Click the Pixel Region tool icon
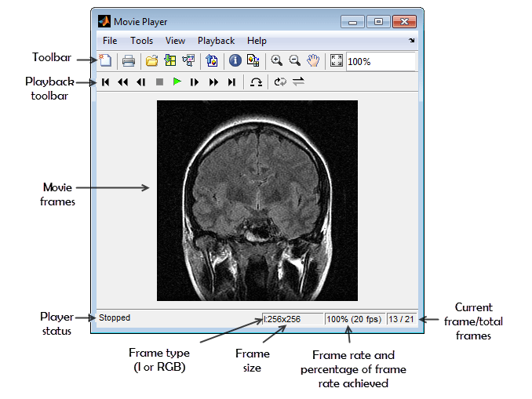The image size is (532, 399). pyautogui.click(x=253, y=60)
